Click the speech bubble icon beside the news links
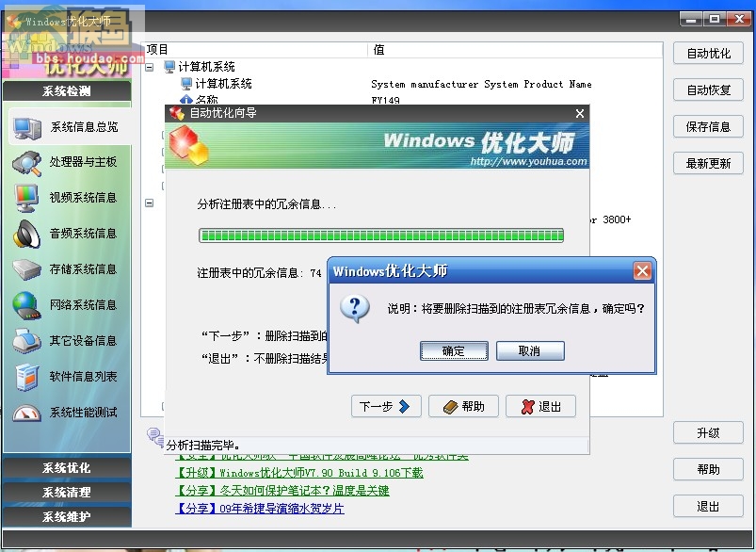 click(x=154, y=436)
